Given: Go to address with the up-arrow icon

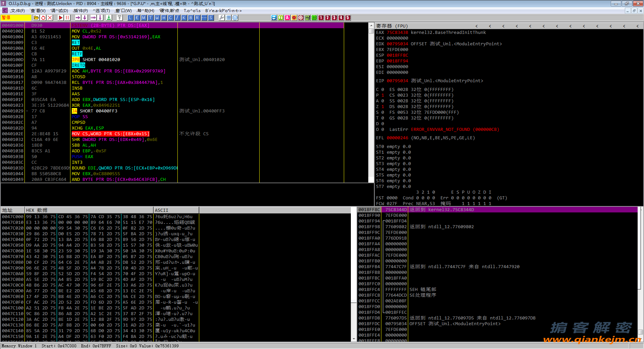Looking at the screenshot, I should 119,18.
